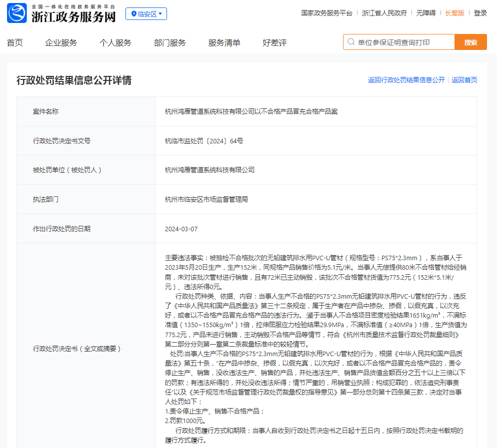The image size is (497, 448).
Task: Select the 行政处罚决定书文号 label
Action: 62,141
